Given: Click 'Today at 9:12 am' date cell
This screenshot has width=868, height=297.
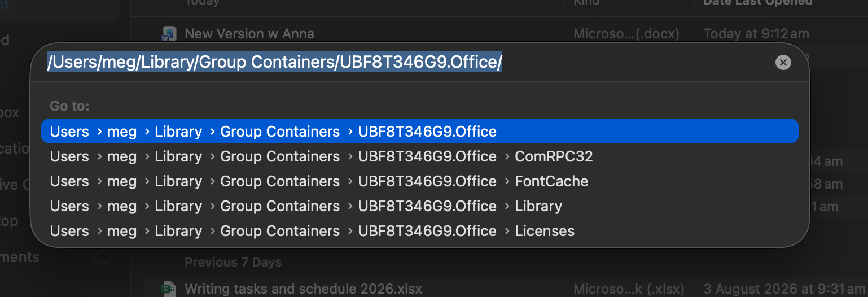Looking at the screenshot, I should point(756,34).
